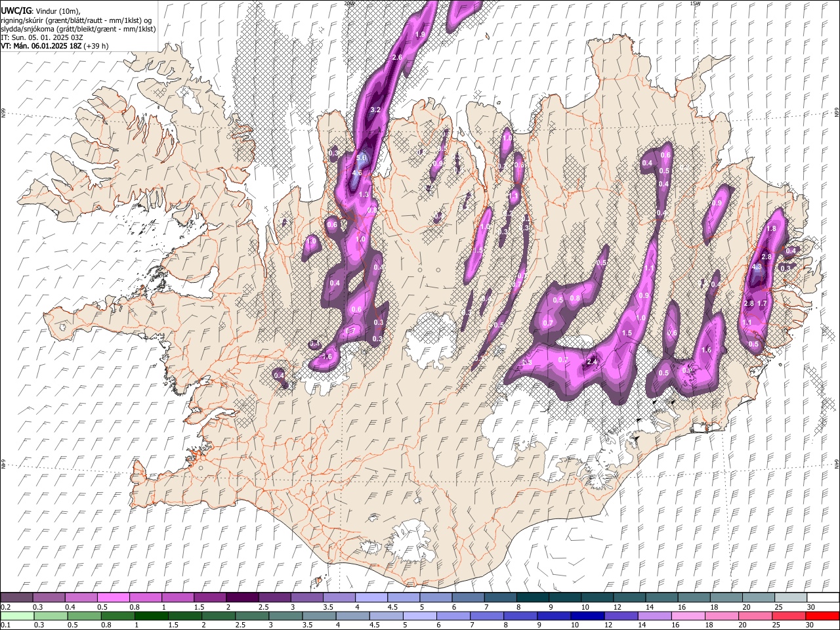This screenshot has height=630, width=840.
Task: Click the 'slydda/snjókoma' legend description line
Action: coord(78,29)
